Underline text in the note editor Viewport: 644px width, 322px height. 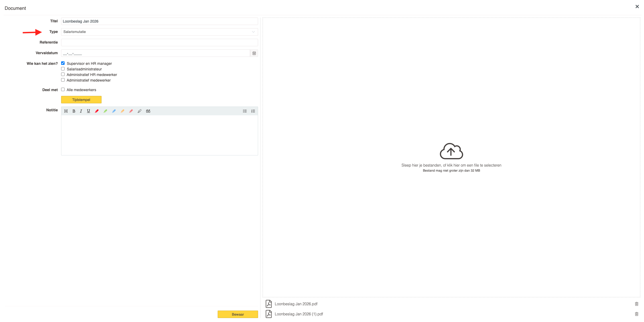(89, 111)
